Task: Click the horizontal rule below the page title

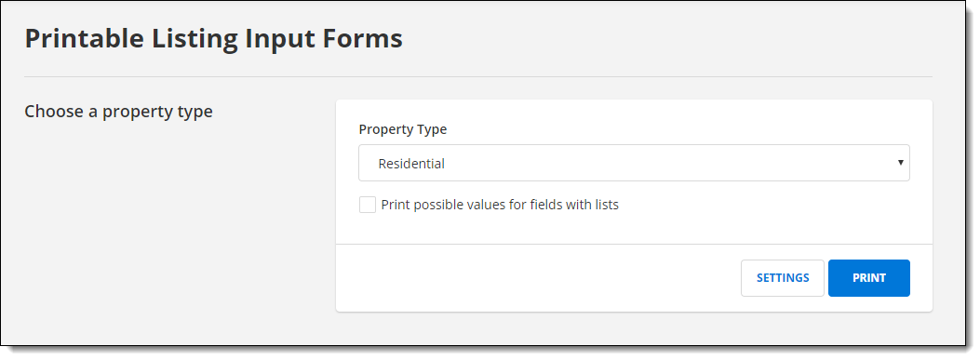Action: click(478, 77)
